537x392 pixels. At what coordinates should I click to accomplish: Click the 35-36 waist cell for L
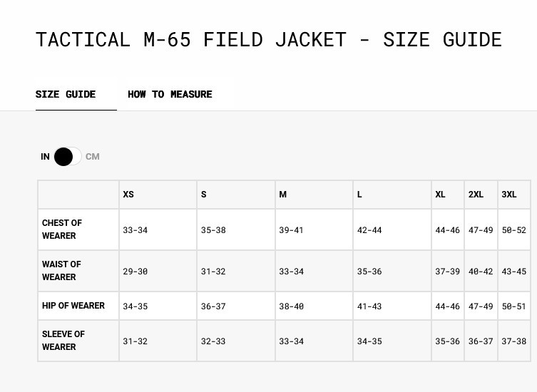click(x=369, y=272)
